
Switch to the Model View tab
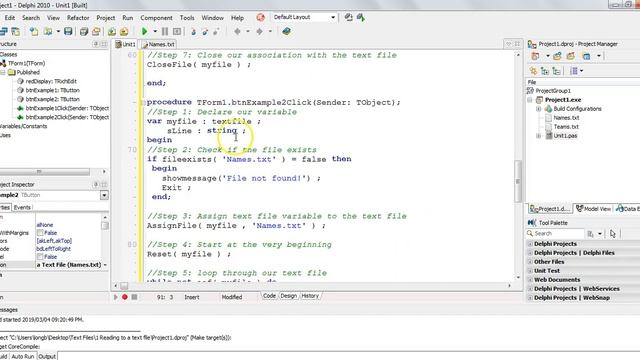pyautogui.click(x=593, y=209)
